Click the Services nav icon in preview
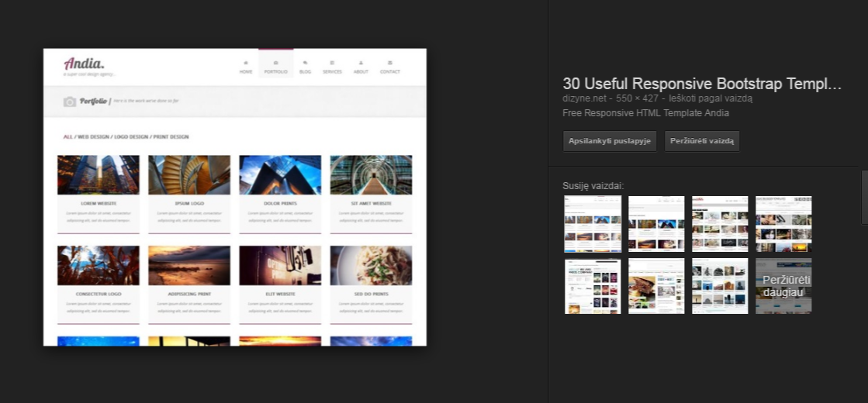 (x=332, y=63)
